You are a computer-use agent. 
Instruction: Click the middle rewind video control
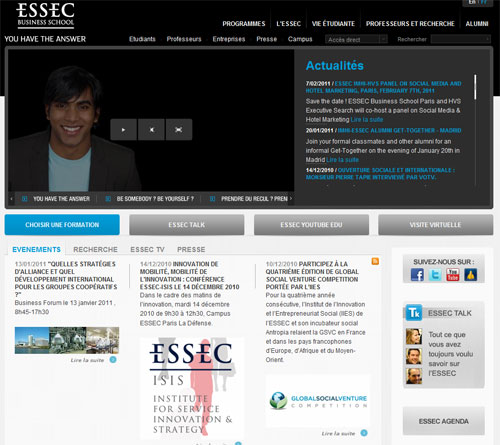coord(151,130)
